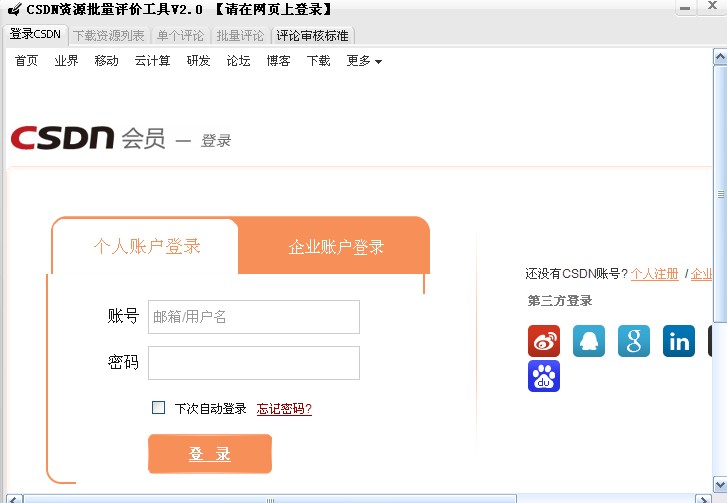Click the horizontal scrollbar right arrow

pyautogui.click(x=704, y=500)
